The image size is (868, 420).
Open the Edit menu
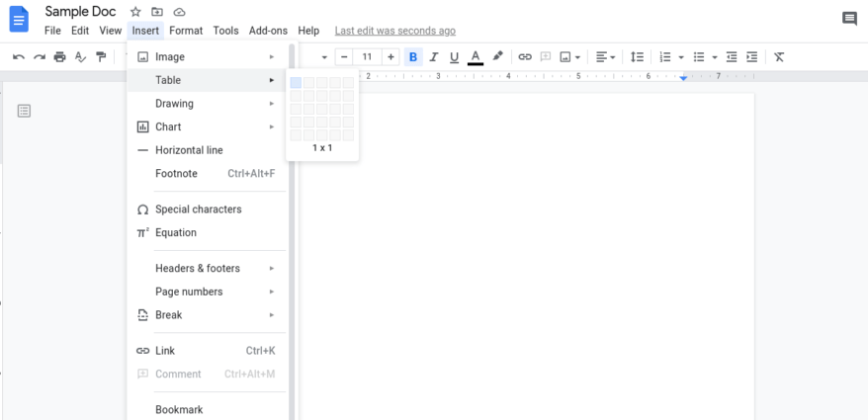[80, 31]
